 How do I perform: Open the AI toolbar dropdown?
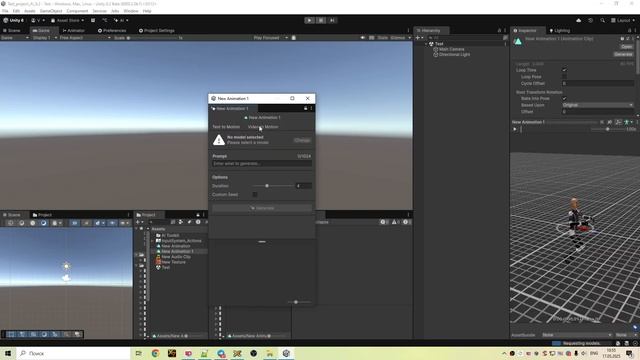pyautogui.click(x=121, y=20)
